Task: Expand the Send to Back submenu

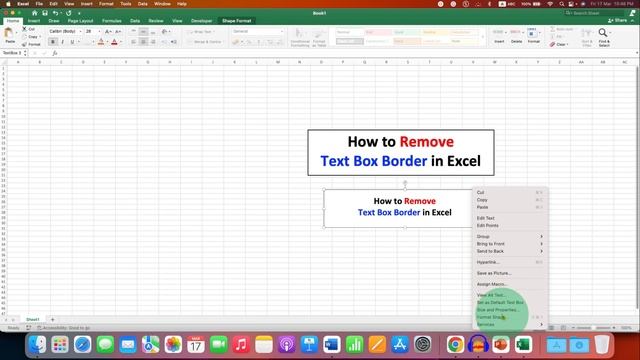Action: (x=541, y=251)
